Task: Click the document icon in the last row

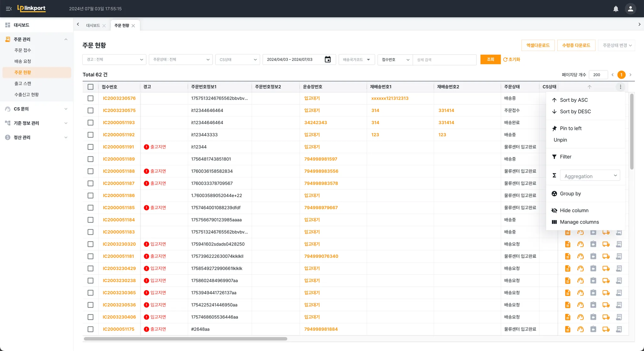Action: click(568, 329)
